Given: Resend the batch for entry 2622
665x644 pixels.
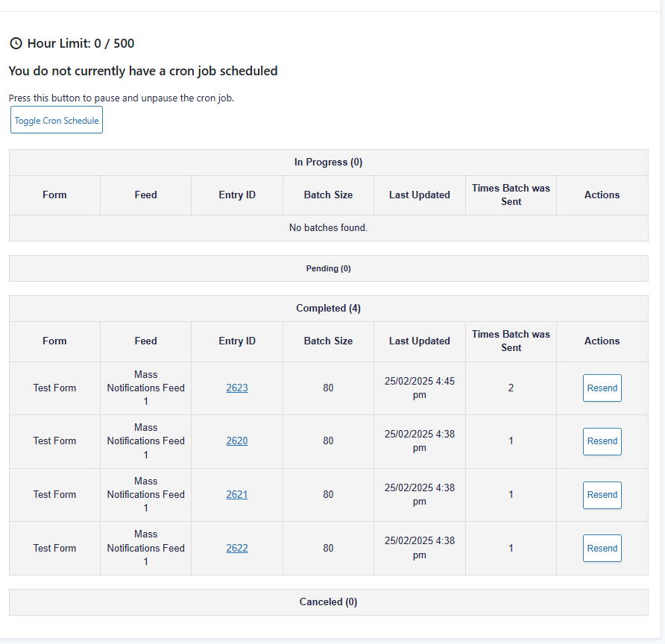Looking at the screenshot, I should 602,548.
